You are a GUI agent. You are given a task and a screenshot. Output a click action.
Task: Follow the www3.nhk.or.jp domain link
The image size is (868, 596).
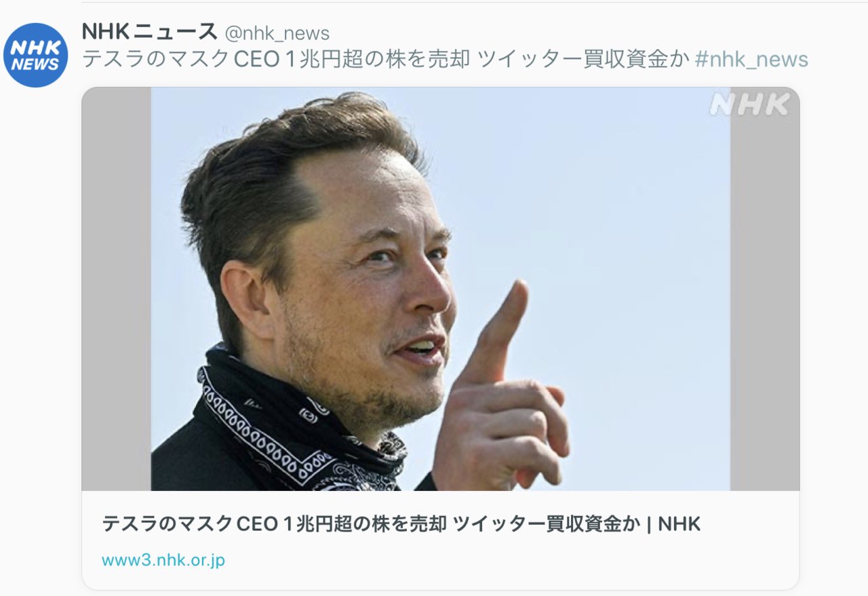point(163,560)
